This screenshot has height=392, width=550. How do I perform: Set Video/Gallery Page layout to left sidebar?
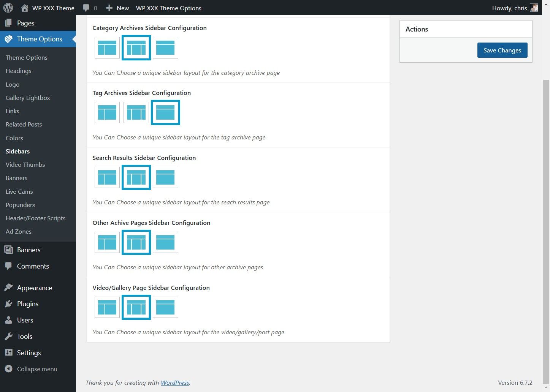[107, 308]
